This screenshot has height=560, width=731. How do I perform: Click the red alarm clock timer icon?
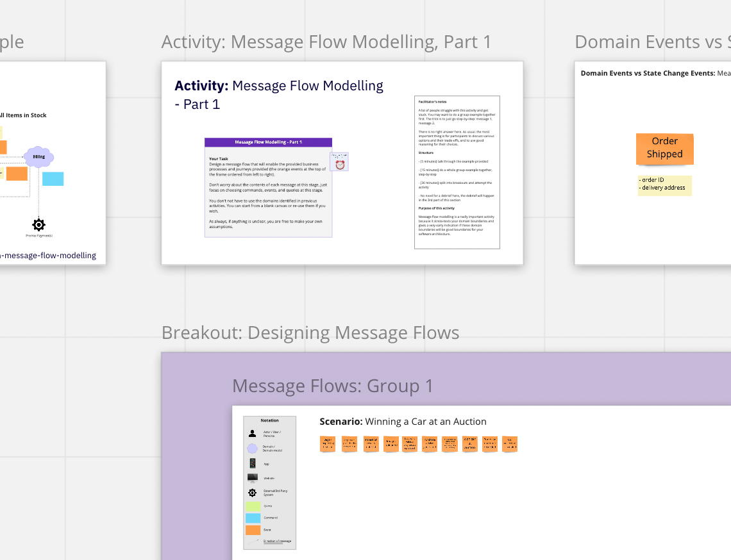(340, 165)
